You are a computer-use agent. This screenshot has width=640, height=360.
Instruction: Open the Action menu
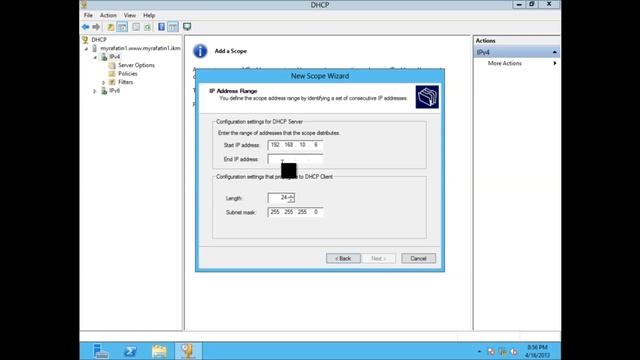pos(108,15)
